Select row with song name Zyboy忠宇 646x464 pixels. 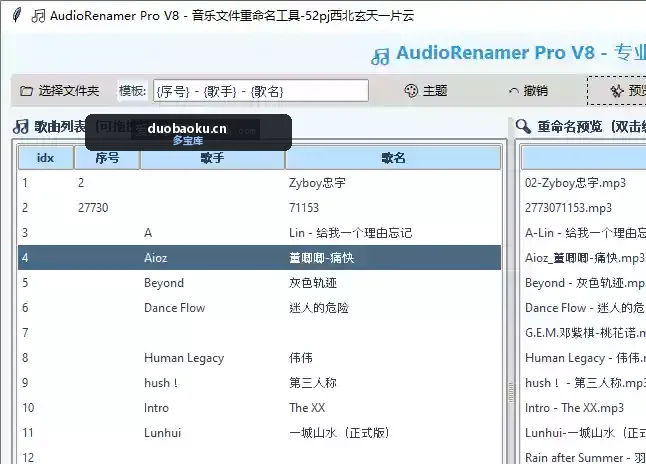260,183
